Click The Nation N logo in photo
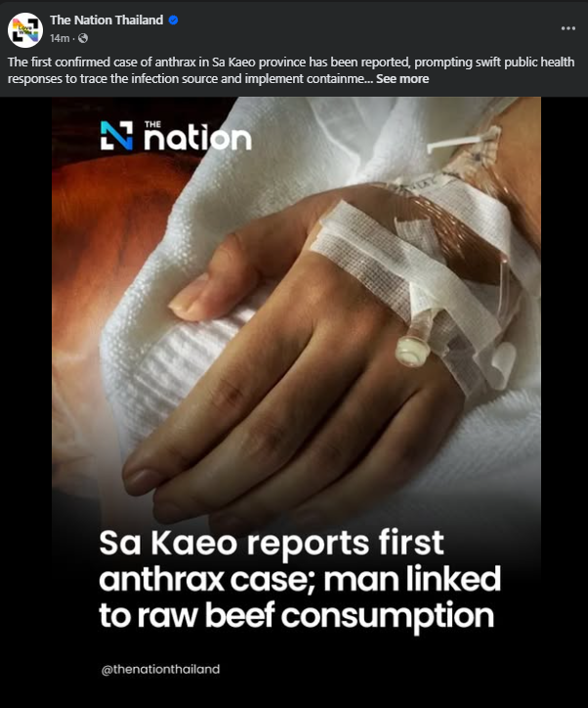 (116, 135)
